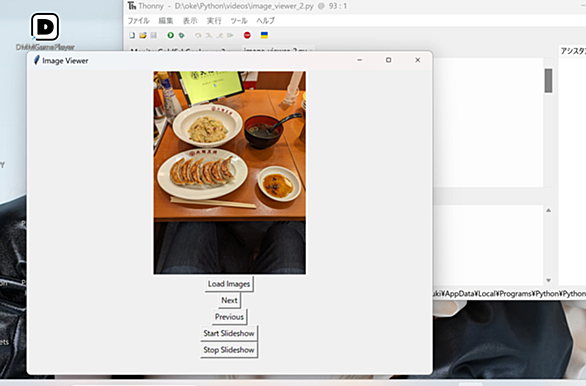Open the ファイル menu

point(138,21)
